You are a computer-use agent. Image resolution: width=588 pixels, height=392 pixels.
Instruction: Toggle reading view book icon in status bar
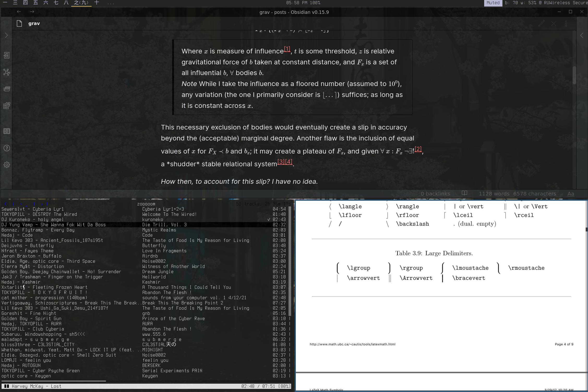(x=464, y=193)
